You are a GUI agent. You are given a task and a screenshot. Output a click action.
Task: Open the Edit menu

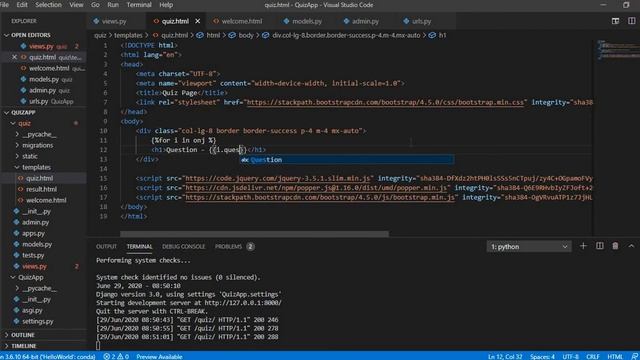[22, 5]
